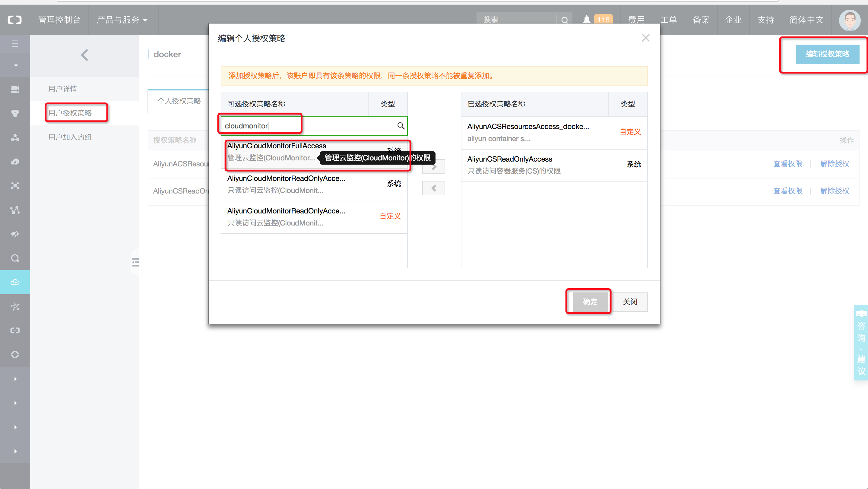This screenshot has height=489, width=868.
Task: Click the user avatar in top bar
Action: [850, 20]
